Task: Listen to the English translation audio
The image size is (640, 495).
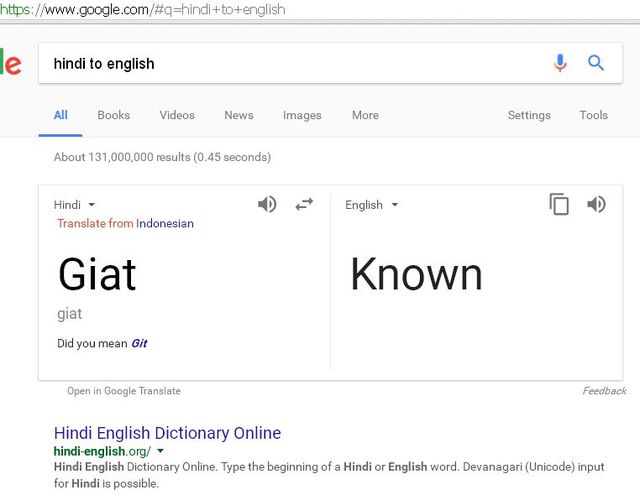Action: click(x=596, y=204)
